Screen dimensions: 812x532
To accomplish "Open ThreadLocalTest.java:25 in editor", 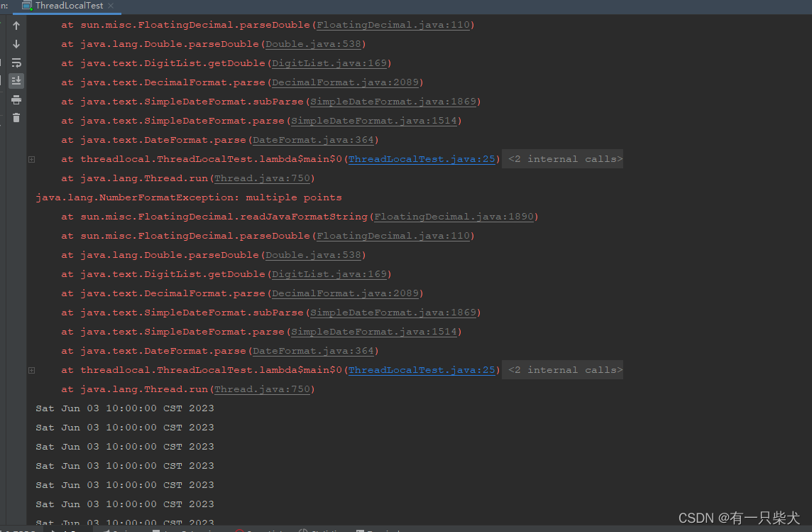I will [422, 158].
